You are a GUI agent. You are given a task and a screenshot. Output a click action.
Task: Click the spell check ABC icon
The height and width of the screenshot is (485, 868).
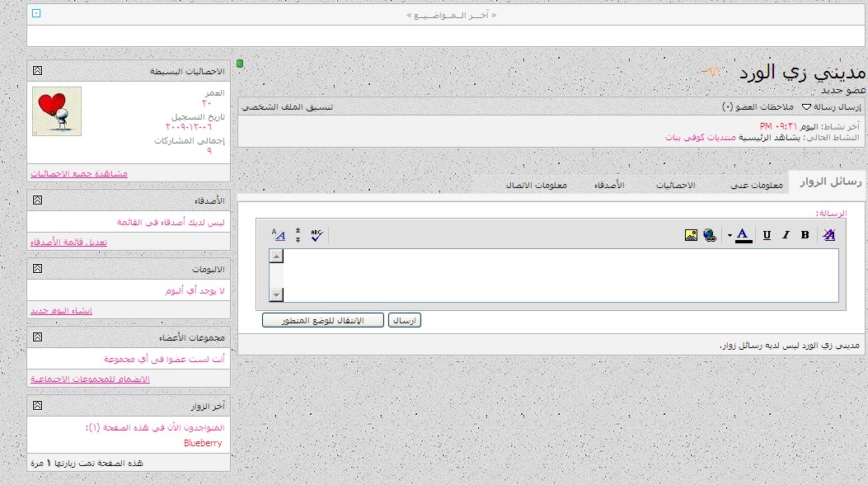(x=317, y=235)
